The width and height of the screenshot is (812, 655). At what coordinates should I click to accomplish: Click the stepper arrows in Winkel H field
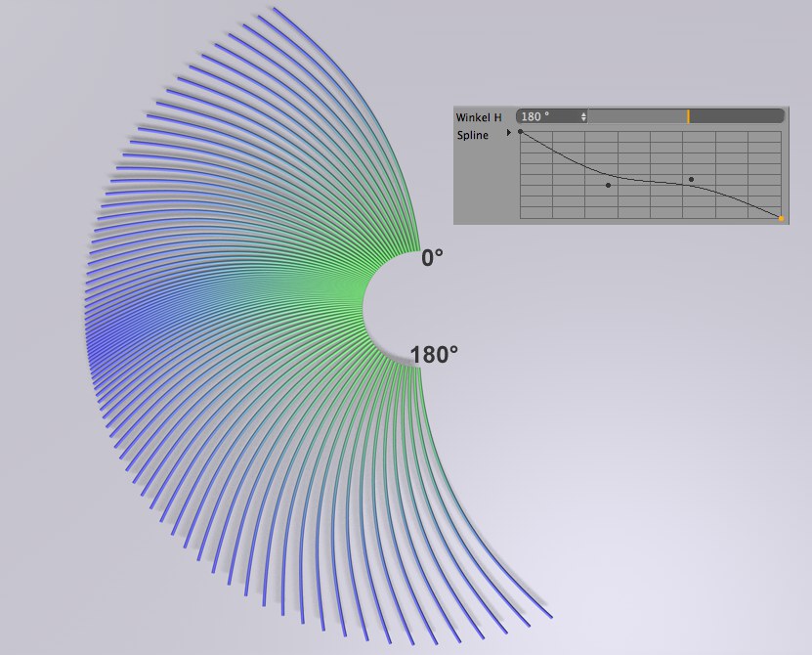(x=583, y=116)
